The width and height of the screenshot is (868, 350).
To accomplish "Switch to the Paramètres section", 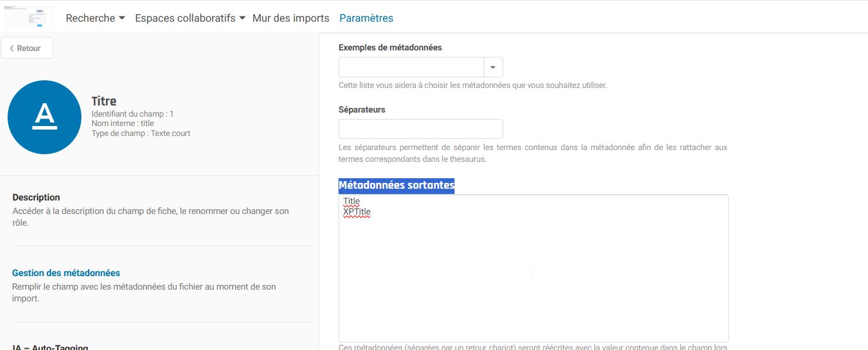I will click(366, 18).
